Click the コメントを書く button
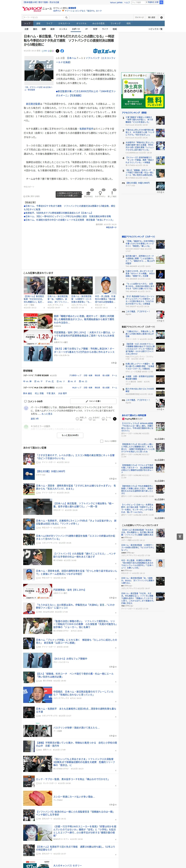The height and width of the screenshot is (868, 186). [x=93, y=401]
